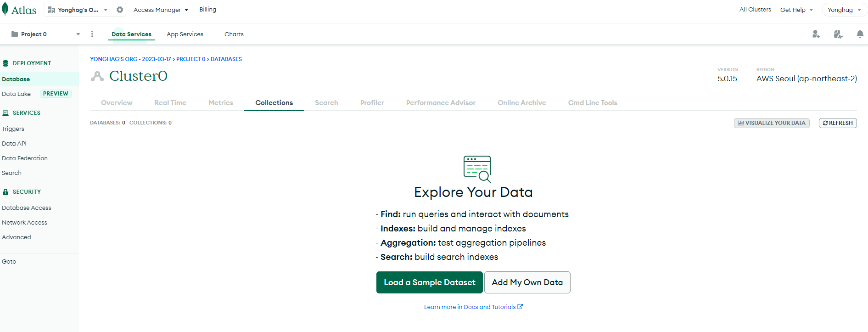Click the Atlas leaf logo
The width and height of the screenshot is (868, 332).
pyautogui.click(x=5, y=9)
